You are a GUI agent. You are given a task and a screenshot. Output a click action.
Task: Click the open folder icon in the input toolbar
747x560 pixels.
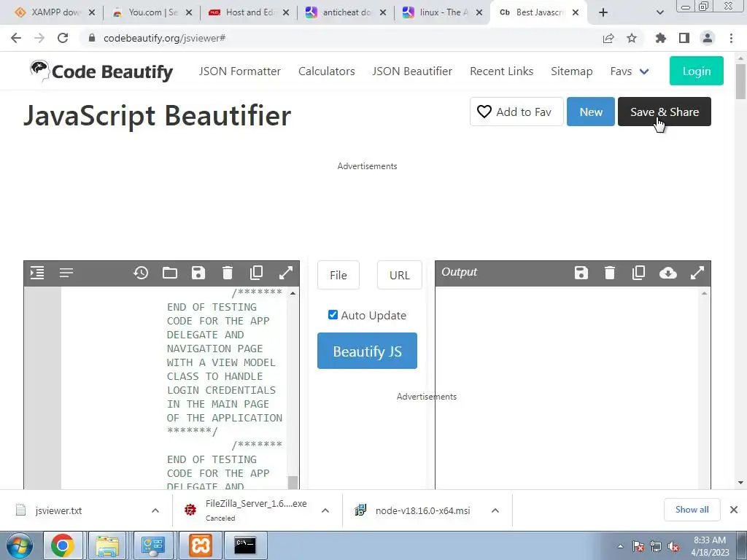(x=169, y=273)
